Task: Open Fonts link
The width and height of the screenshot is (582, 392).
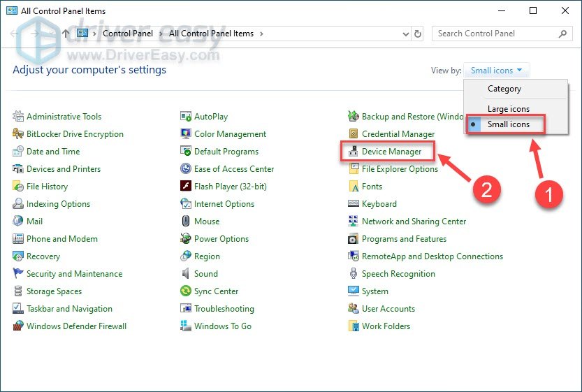Action: pos(372,186)
